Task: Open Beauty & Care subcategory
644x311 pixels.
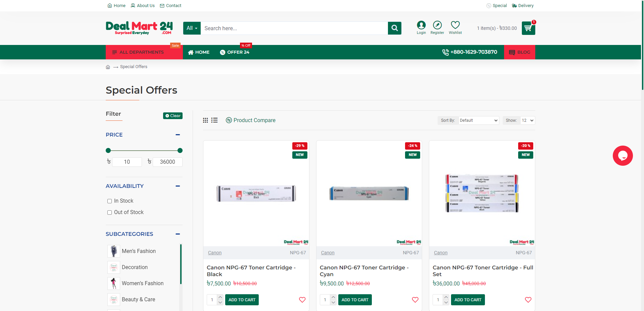Action: point(138,299)
